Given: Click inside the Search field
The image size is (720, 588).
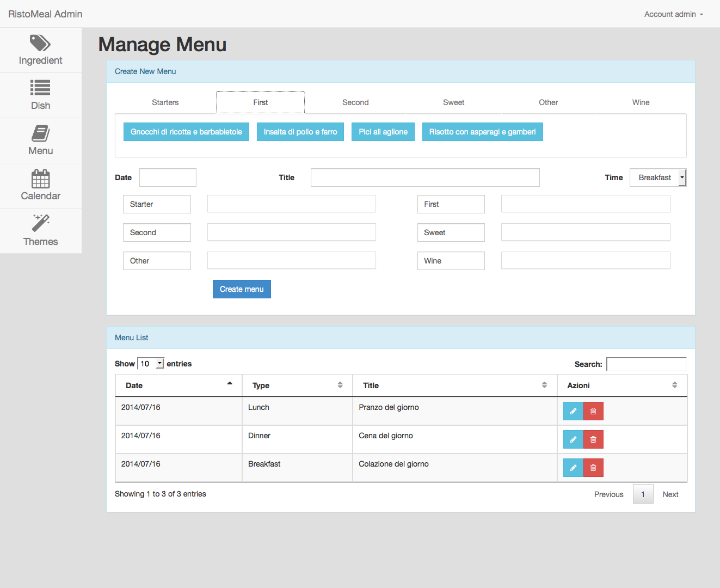Looking at the screenshot, I should [646, 364].
